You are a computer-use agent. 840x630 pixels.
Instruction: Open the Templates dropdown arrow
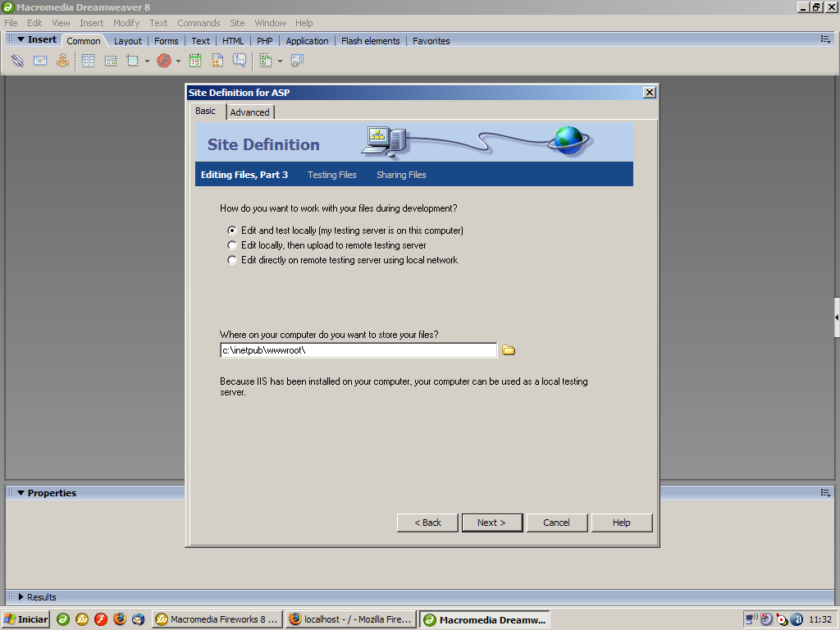point(281,61)
